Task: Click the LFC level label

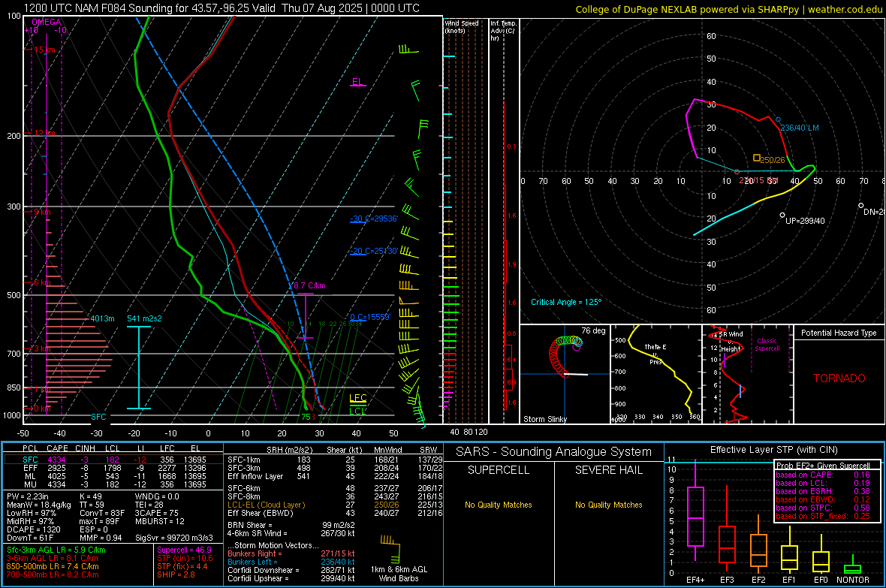Action: click(x=357, y=398)
